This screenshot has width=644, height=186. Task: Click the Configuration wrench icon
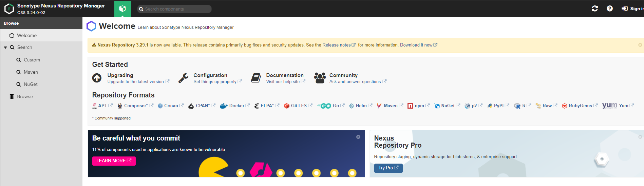pos(183,78)
